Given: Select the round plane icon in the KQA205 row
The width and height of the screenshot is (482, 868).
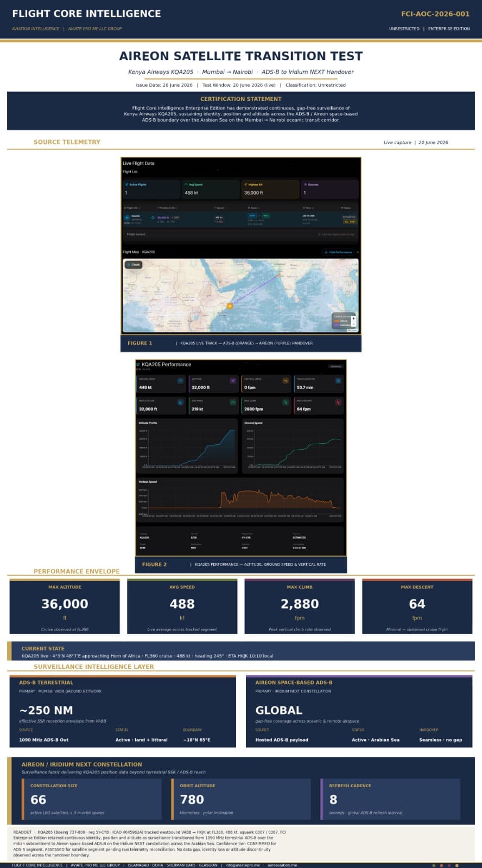Looking at the screenshot, I should 128,217.
